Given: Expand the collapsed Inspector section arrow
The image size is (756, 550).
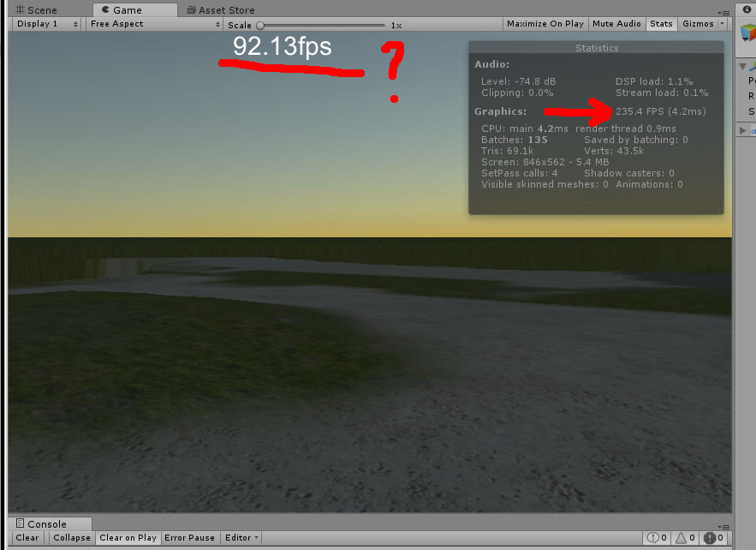Looking at the screenshot, I should pos(741,131).
